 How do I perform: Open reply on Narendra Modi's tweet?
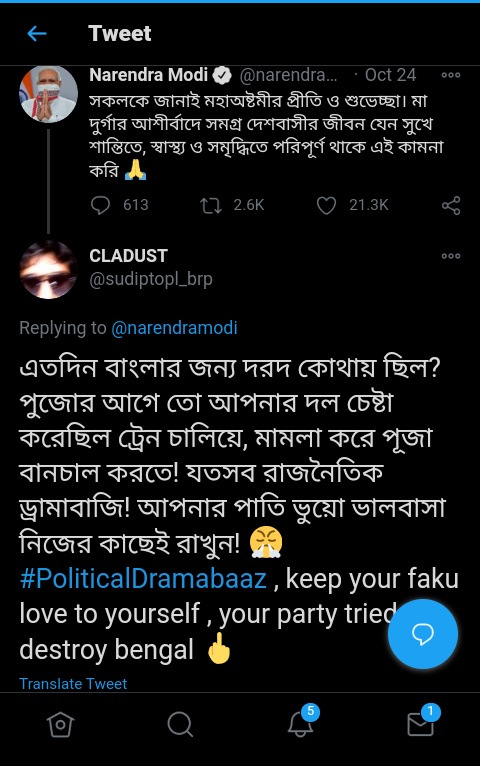(101, 205)
